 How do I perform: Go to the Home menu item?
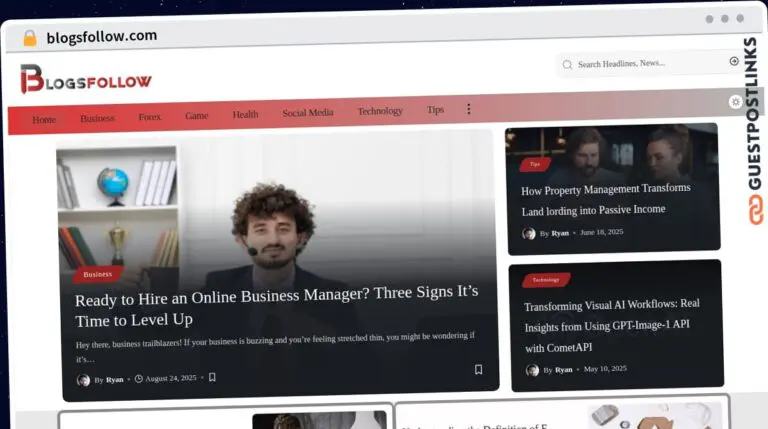pyautogui.click(x=44, y=119)
